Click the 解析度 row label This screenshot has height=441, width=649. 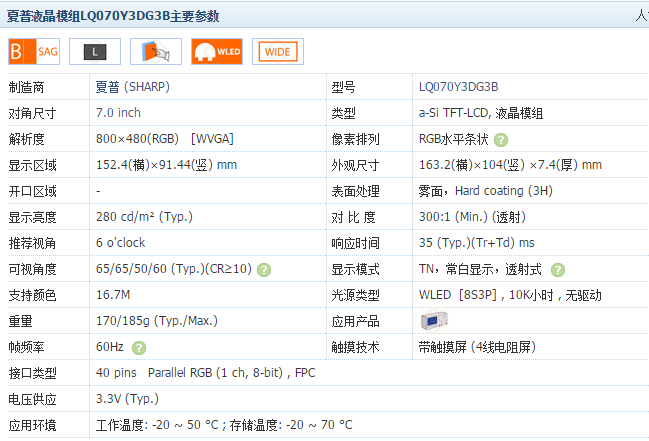tap(26, 139)
